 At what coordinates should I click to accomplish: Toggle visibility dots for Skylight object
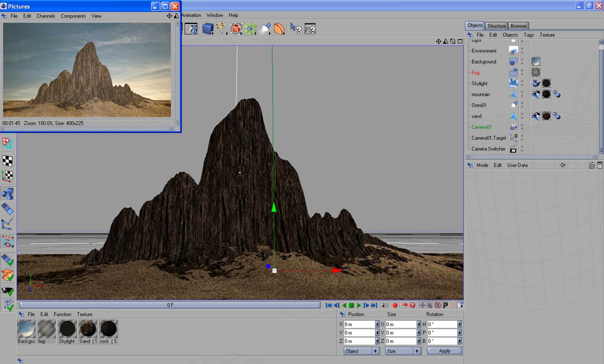522,83
